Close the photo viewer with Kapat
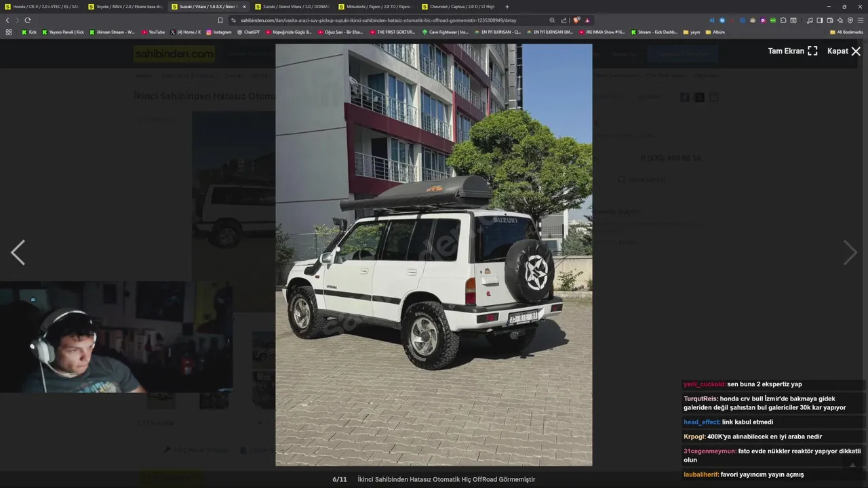This screenshot has height=488, width=868. click(844, 51)
